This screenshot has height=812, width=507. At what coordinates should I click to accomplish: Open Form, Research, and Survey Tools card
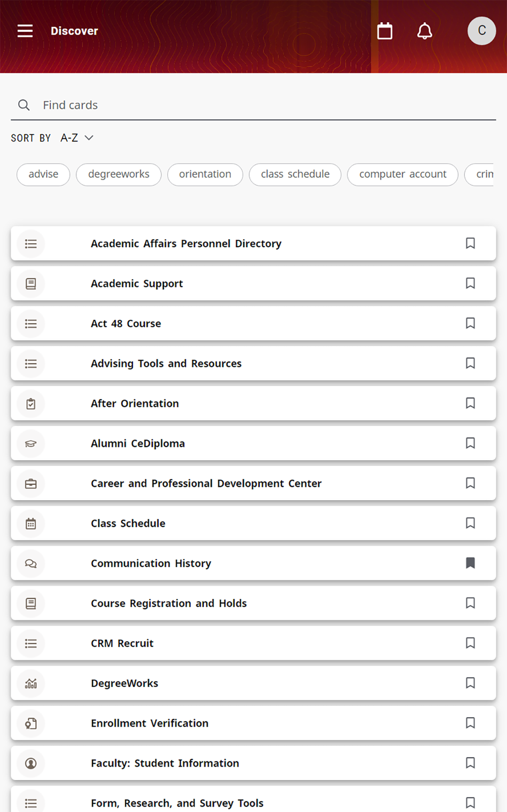click(253, 799)
